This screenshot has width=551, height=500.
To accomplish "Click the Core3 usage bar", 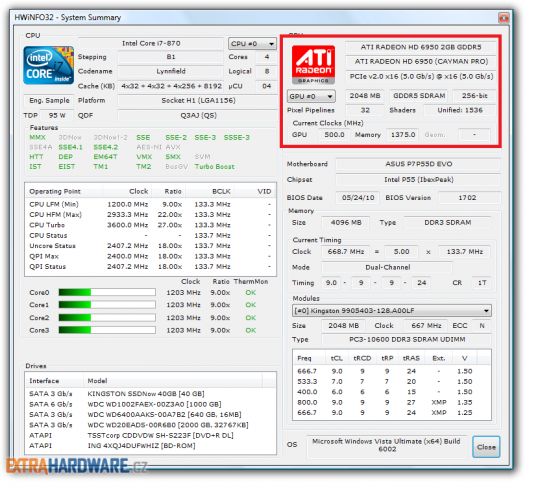I will tap(107, 330).
